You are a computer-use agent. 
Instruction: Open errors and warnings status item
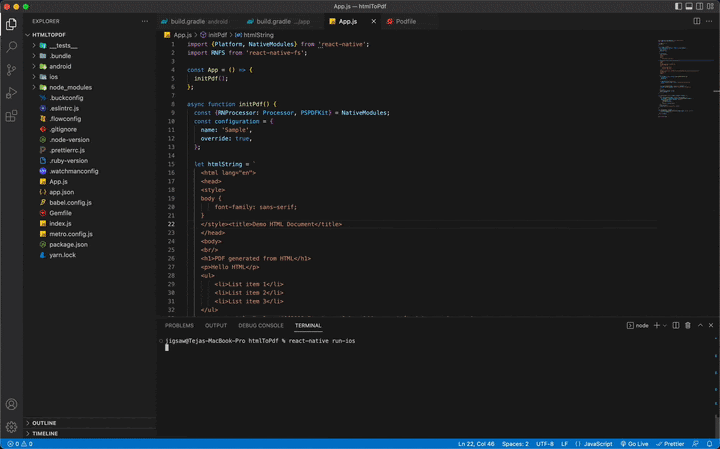pos(20,444)
